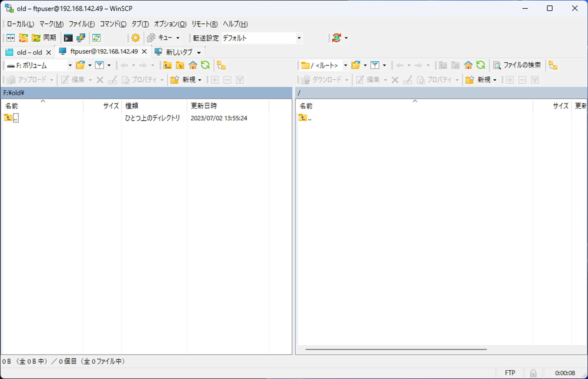The height and width of the screenshot is (379, 588).
Task: Click the 同期 synchronize button
Action: coord(44,38)
